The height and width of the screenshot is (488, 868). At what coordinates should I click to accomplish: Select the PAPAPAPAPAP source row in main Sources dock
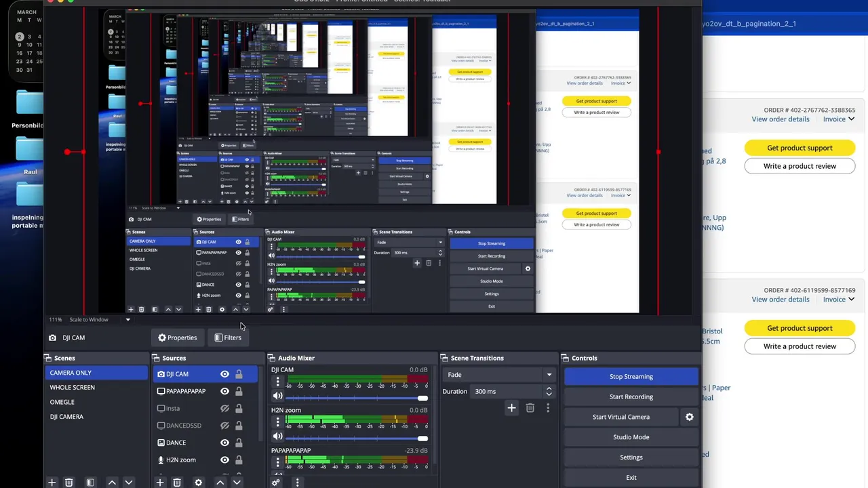pos(205,391)
